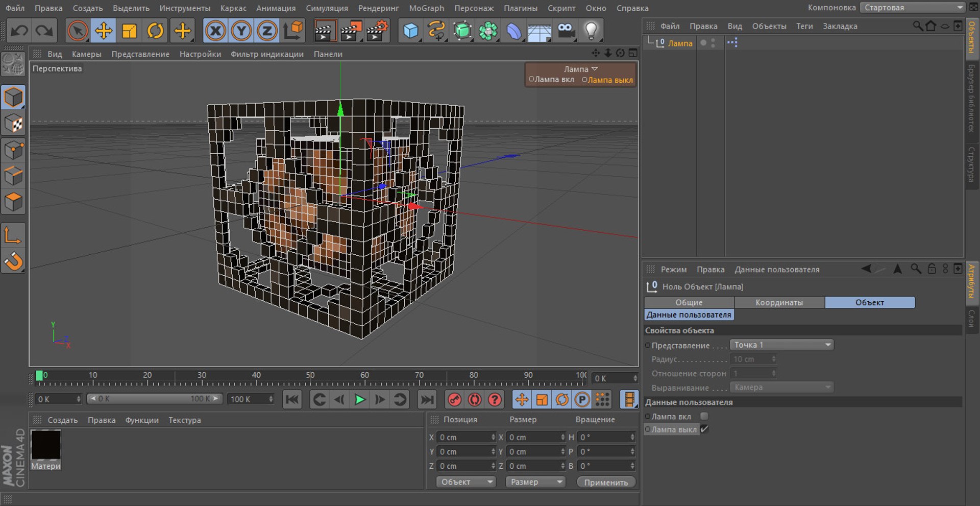
Task: Open material manager Создать menu
Action: 63,420
